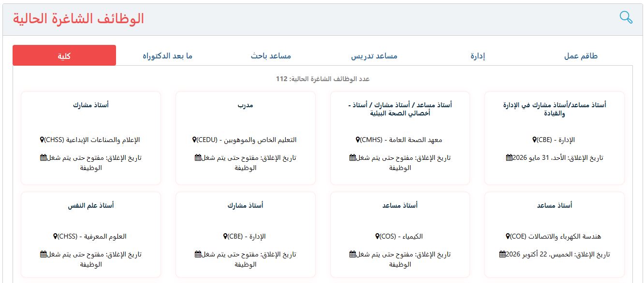Image resolution: width=644 pixels, height=283 pixels.
Task: Open the إدارة tab
Action: point(478,56)
